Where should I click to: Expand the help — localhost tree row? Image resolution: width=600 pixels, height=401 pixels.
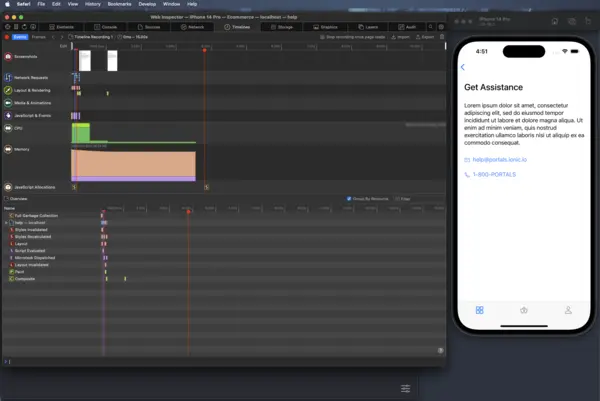coord(5,222)
